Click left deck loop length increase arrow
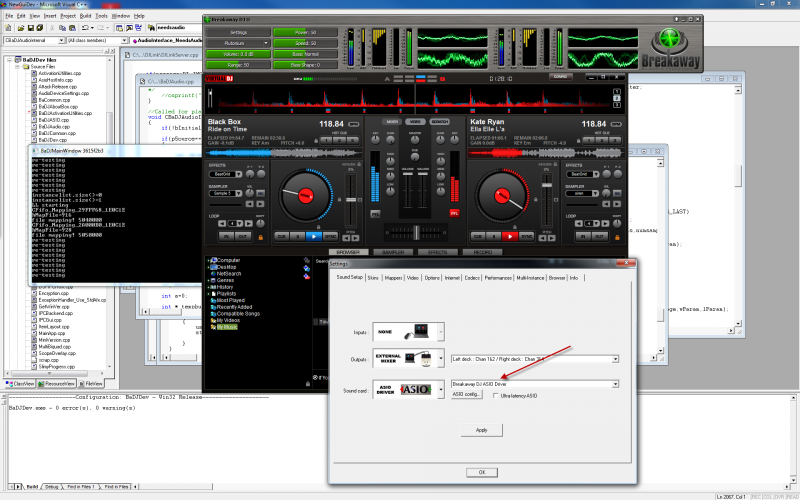The image size is (800, 500). click(x=248, y=223)
